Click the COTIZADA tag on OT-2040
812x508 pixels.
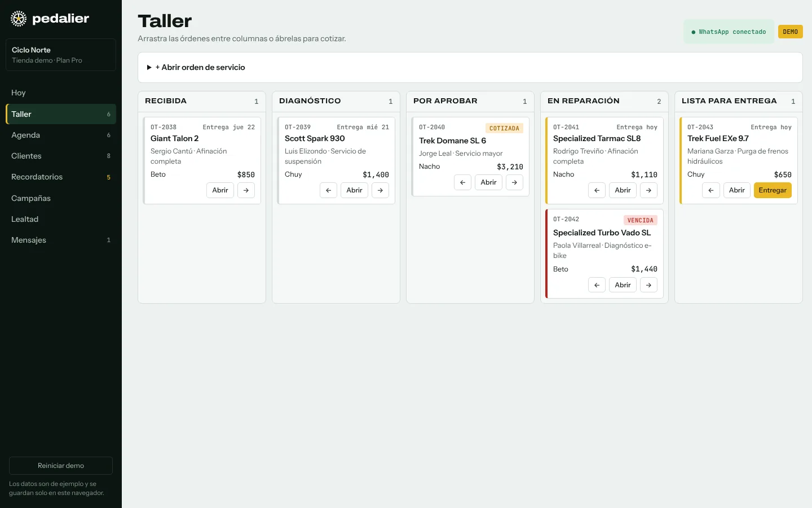(504, 128)
